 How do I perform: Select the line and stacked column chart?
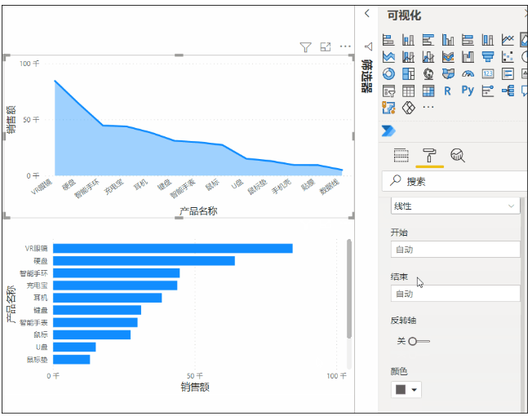click(408, 56)
